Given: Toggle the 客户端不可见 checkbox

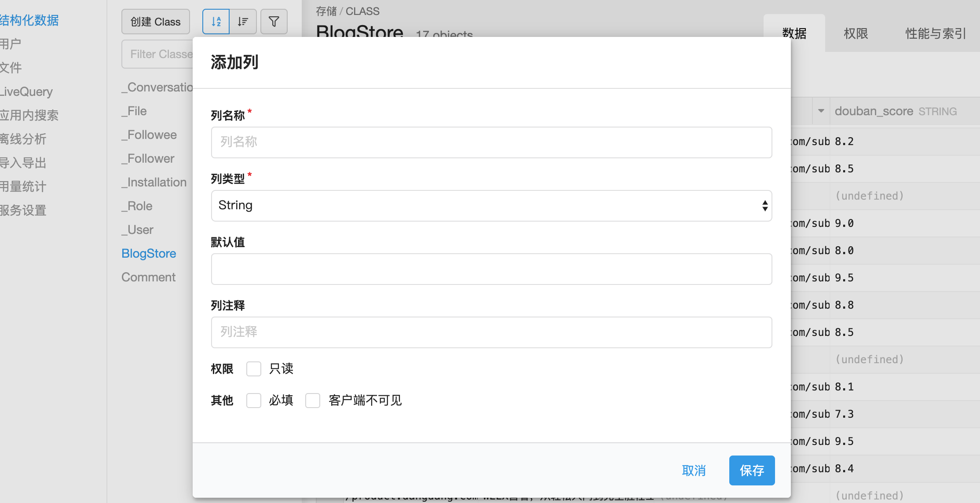Looking at the screenshot, I should click(313, 401).
